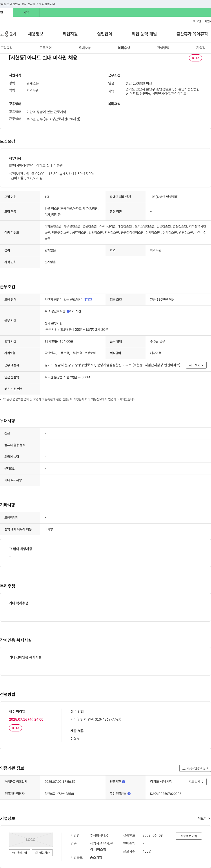
Task: Jump to 복리후생 section tab
Action: (x=124, y=48)
